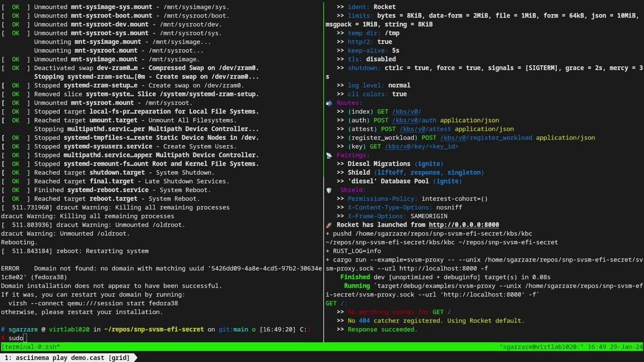Click the status bar host 'sgarzare@virtlab1020:'
This screenshot has height=362, width=644.
(541, 347)
